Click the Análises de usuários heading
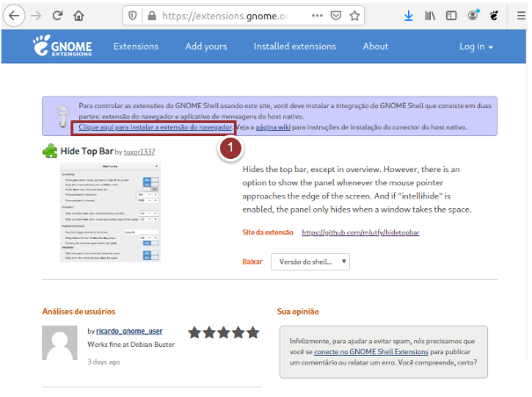532x397 pixels. [x=79, y=312]
